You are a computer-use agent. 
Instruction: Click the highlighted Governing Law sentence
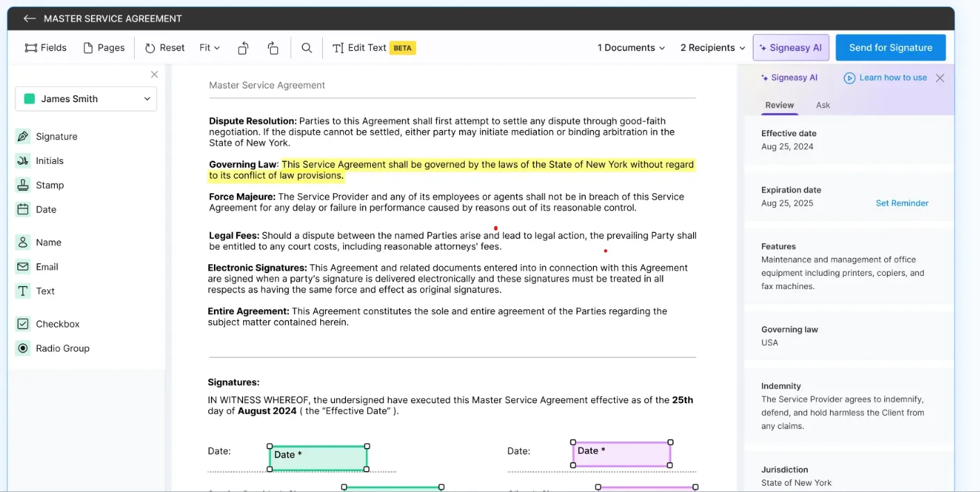point(451,170)
